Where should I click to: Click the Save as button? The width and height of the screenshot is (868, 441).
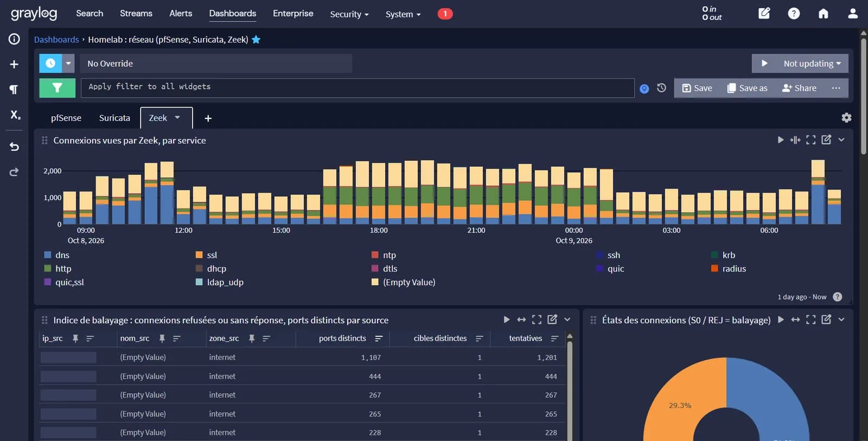tap(748, 88)
